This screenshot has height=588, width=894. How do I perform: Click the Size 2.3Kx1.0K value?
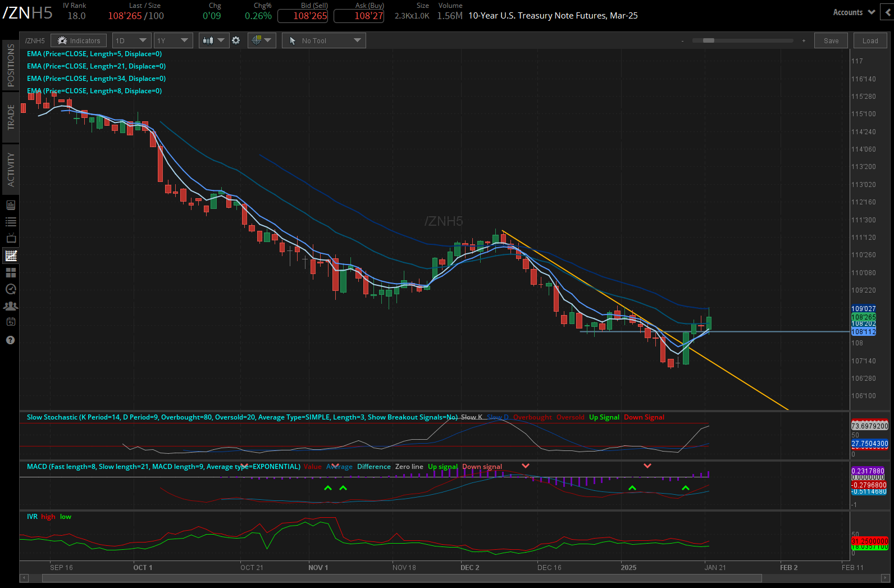click(412, 16)
